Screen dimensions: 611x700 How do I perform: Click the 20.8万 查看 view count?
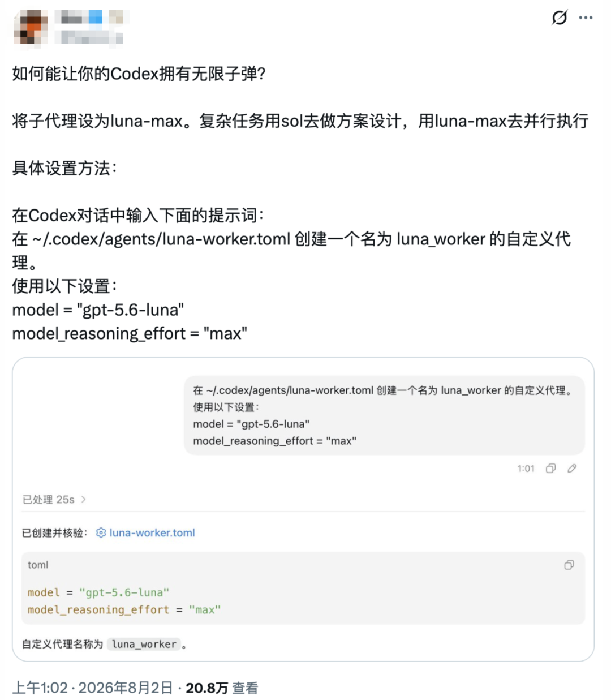(x=222, y=688)
